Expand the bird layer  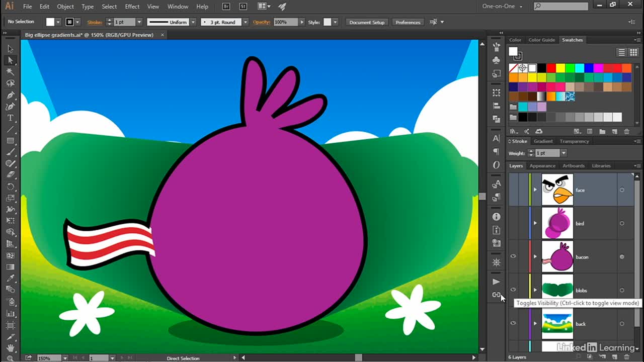coord(535,223)
